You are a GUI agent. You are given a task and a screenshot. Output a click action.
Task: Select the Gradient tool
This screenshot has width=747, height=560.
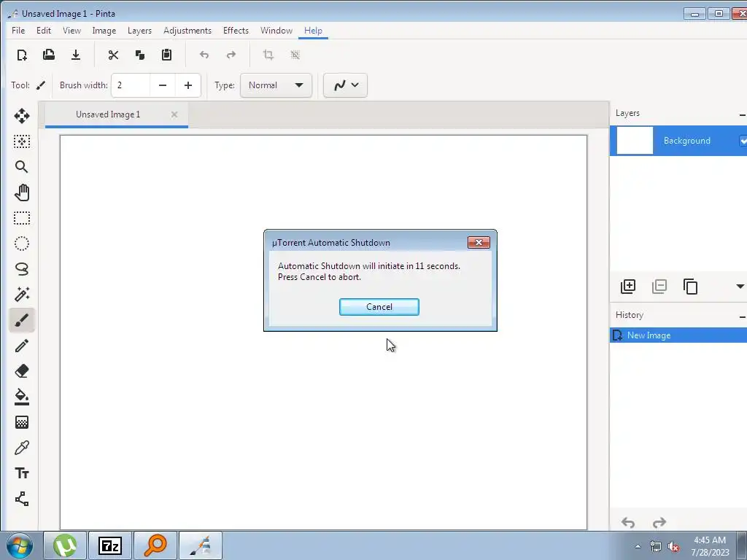tap(22, 422)
